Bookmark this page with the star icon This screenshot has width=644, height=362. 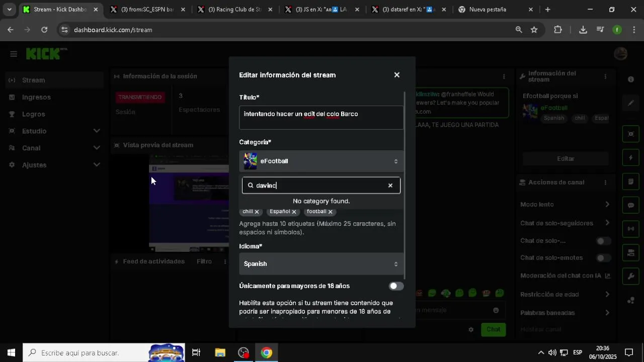pyautogui.click(x=534, y=30)
